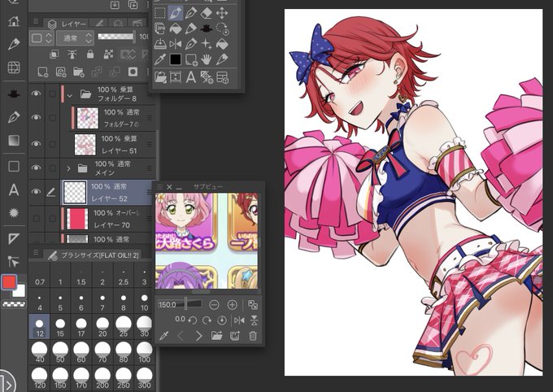The width and height of the screenshot is (553, 392).
Task: Open an image file in sub view
Action: coord(216,336)
